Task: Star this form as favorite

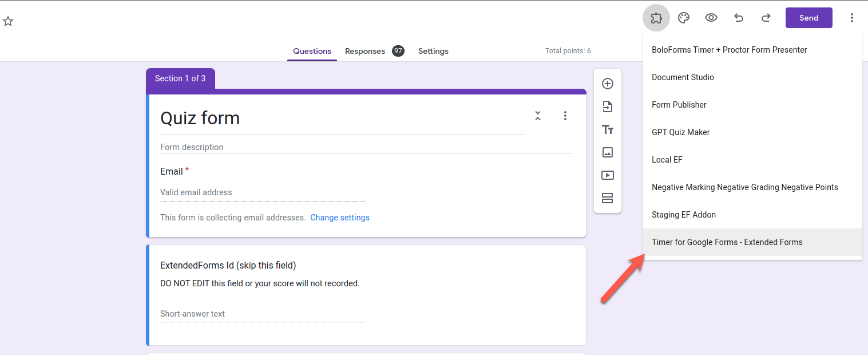Action: click(x=8, y=21)
